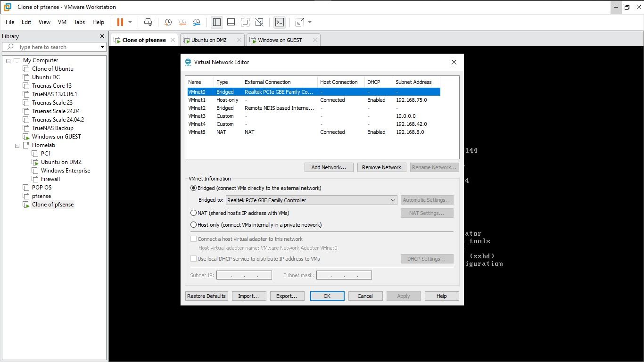This screenshot has height=362, width=644.
Task: Open the VM menu
Action: (x=62, y=22)
